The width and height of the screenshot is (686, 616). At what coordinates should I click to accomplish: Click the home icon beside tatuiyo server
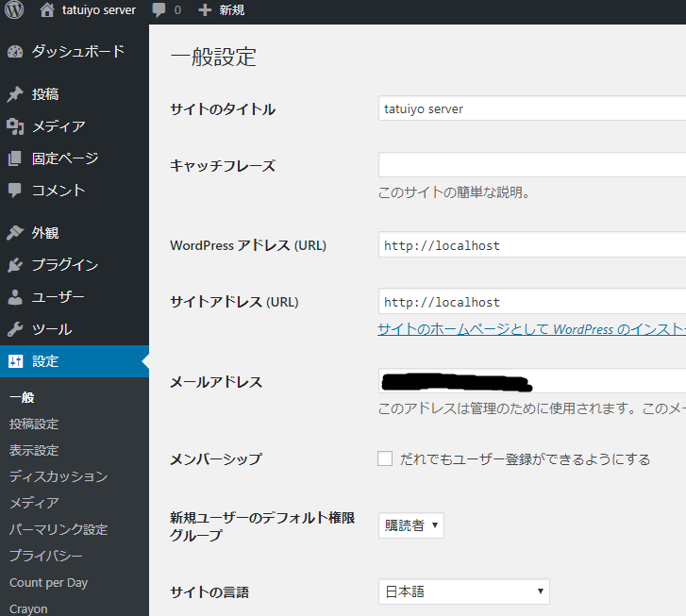pyautogui.click(x=47, y=9)
